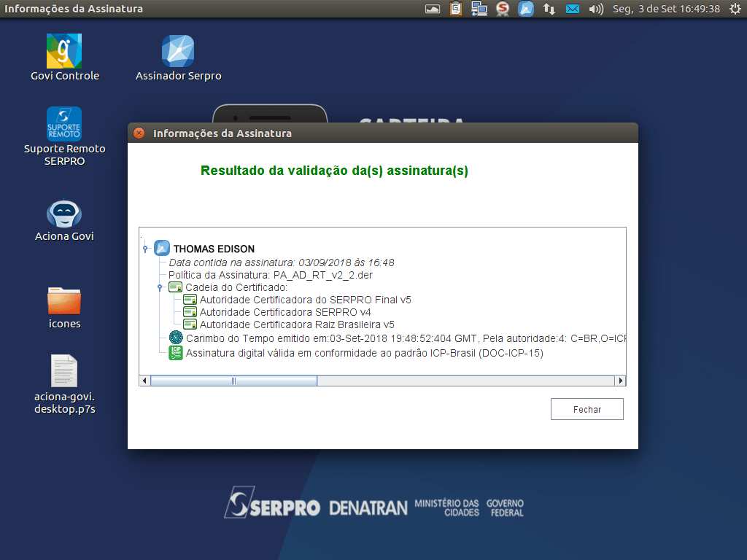This screenshot has height=560, width=747.
Task: Click the horizontal scrollbar left arrow
Action: (x=145, y=381)
